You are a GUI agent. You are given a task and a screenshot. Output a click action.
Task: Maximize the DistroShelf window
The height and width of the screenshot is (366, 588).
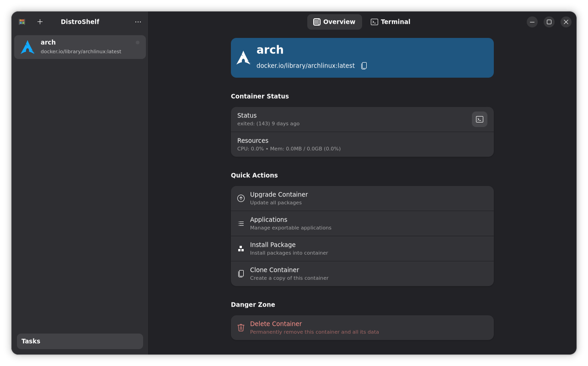[549, 22]
